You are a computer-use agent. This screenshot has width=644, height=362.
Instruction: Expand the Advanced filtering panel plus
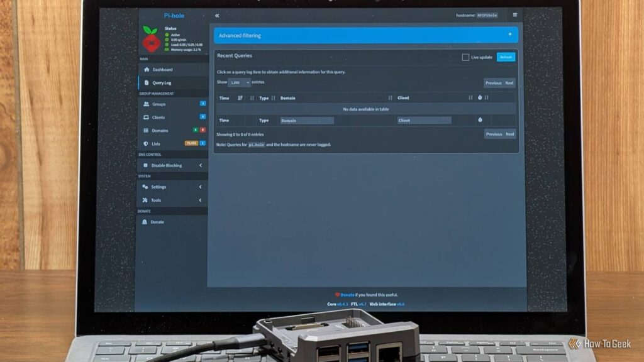509,35
